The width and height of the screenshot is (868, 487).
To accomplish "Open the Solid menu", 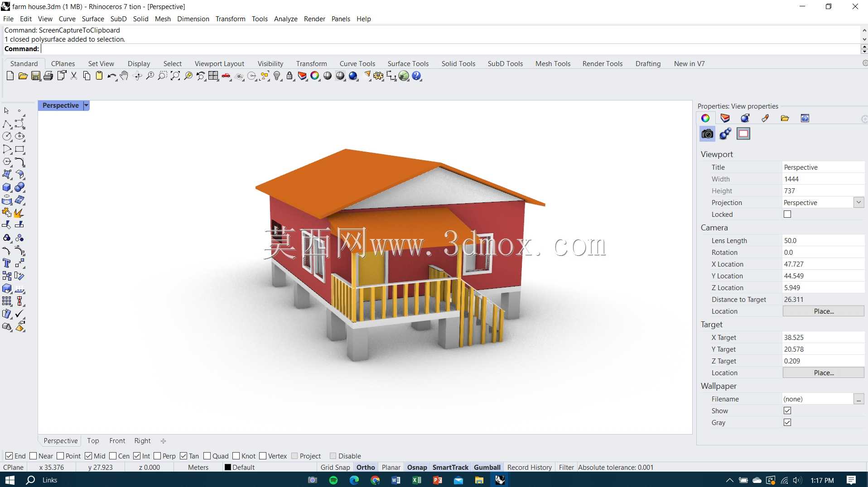I will click(x=140, y=19).
